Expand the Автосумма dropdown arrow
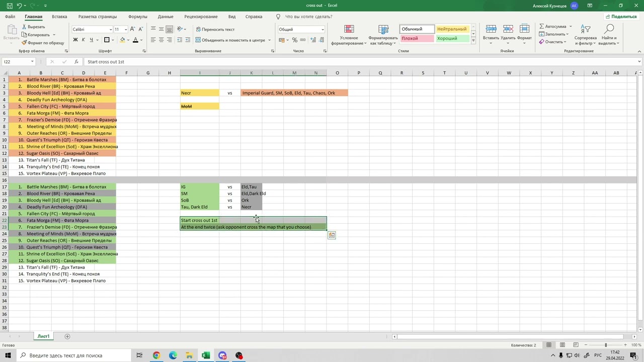644x362 pixels. click(x=571, y=27)
